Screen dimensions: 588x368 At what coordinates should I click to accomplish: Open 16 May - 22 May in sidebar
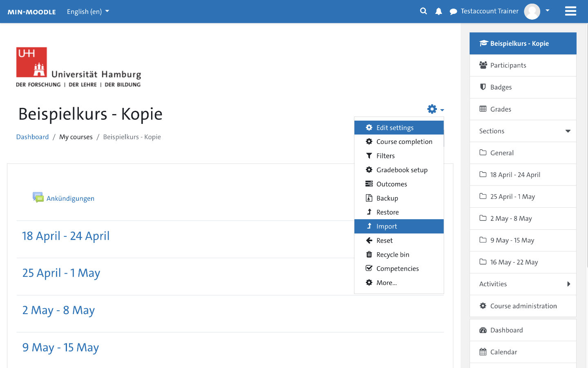(x=523, y=262)
